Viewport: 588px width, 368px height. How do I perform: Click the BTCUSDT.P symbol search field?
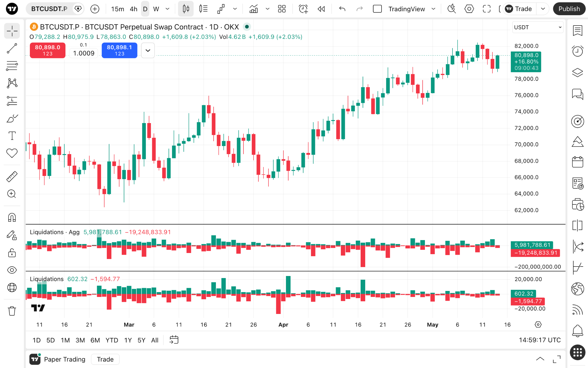coord(49,9)
